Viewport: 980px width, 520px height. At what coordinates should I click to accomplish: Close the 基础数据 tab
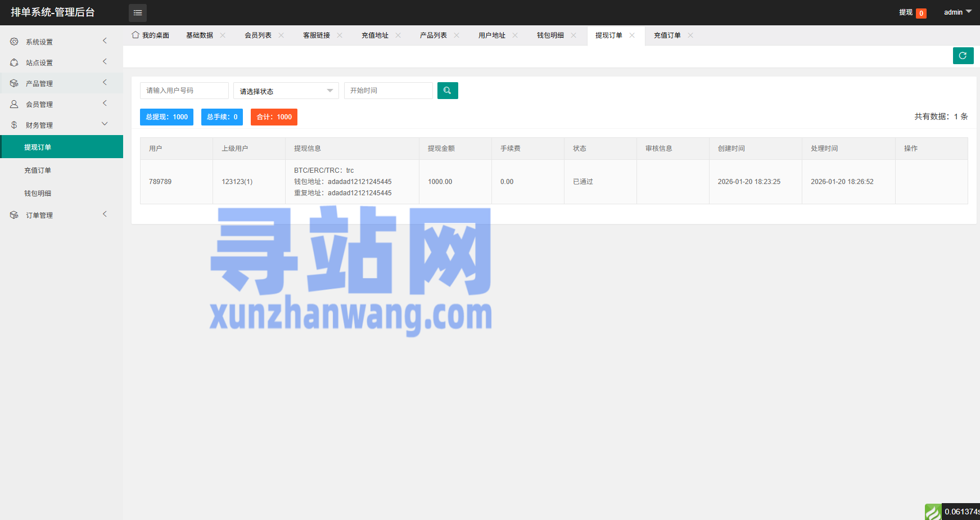point(223,35)
